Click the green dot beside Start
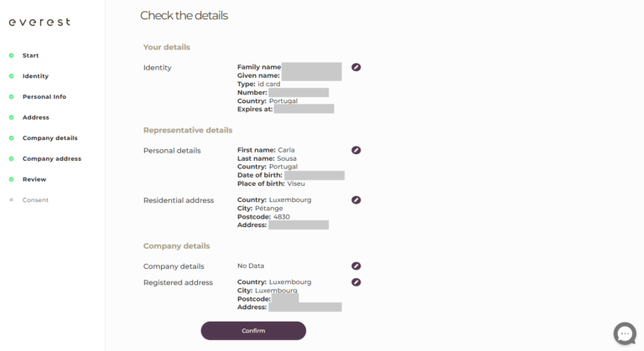This screenshot has width=644, height=351. (11, 55)
